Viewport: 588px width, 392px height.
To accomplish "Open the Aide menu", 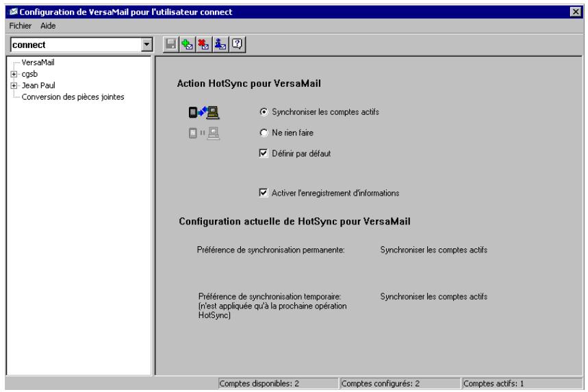I will [x=48, y=26].
